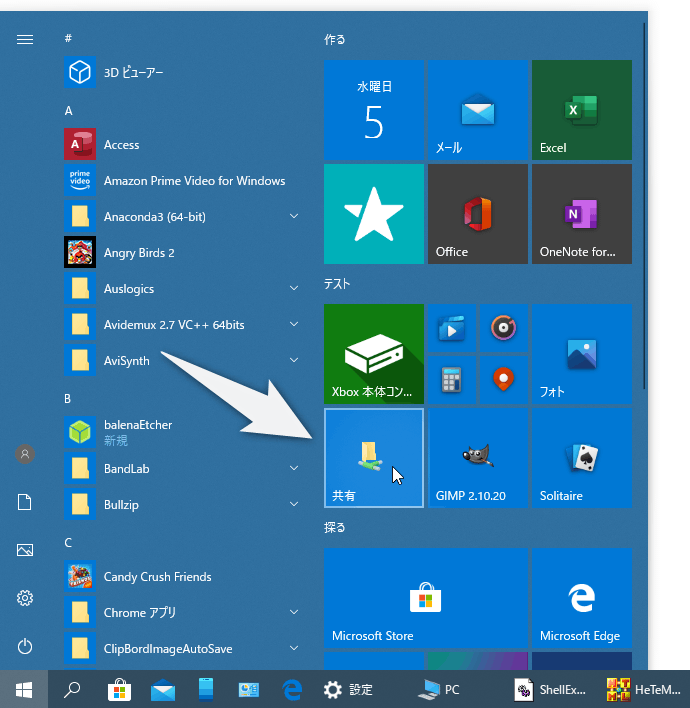Expand the Start menu hamburger button
Image resolution: width=690 pixels, height=708 pixels.
coord(25,40)
